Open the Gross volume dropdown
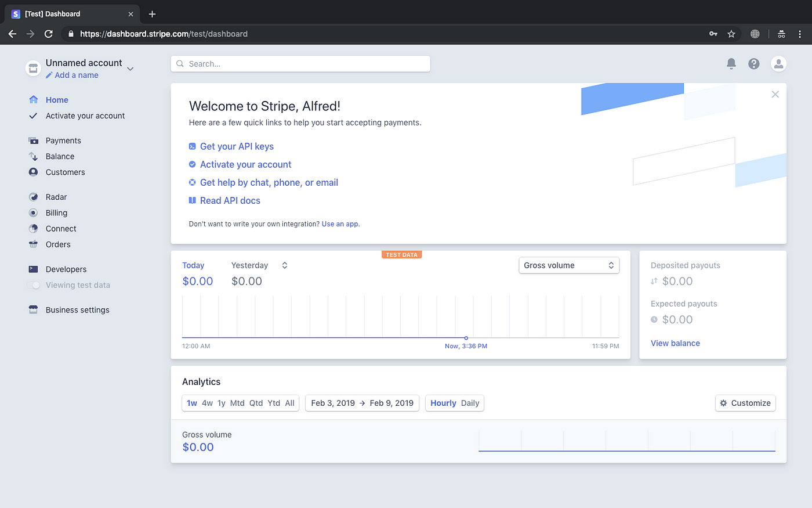Viewport: 812px width, 508px height. tap(569, 265)
